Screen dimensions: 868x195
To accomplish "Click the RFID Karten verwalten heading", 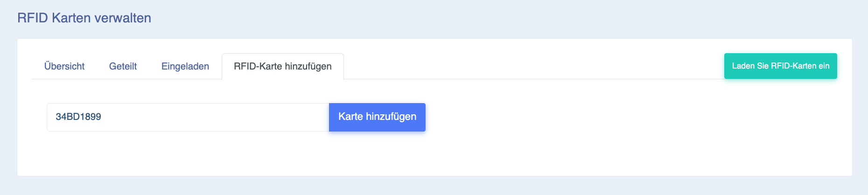I will click(x=84, y=18).
